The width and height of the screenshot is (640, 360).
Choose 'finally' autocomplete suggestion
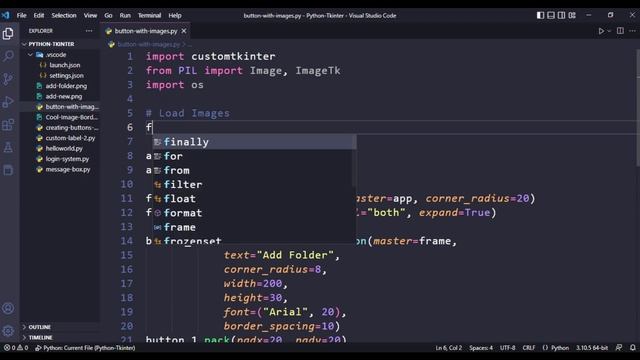tap(254, 142)
